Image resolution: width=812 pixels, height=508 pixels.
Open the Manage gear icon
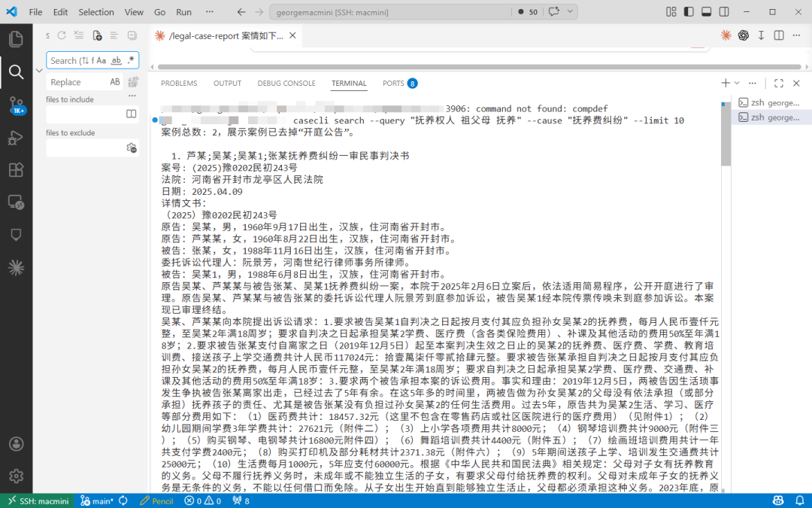[16, 476]
